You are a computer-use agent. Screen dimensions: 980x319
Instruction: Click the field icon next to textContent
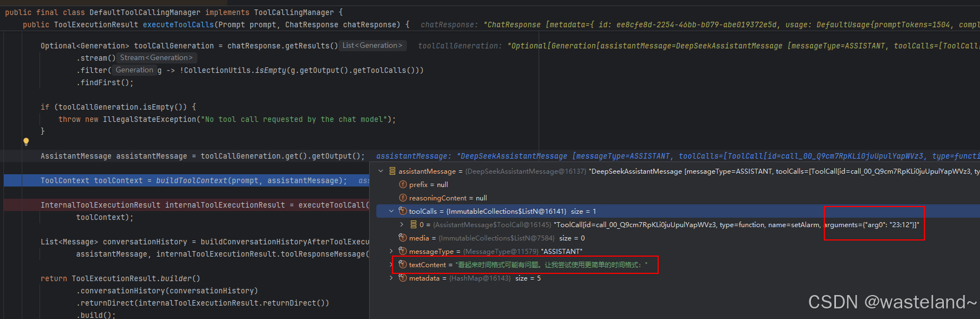click(x=403, y=264)
